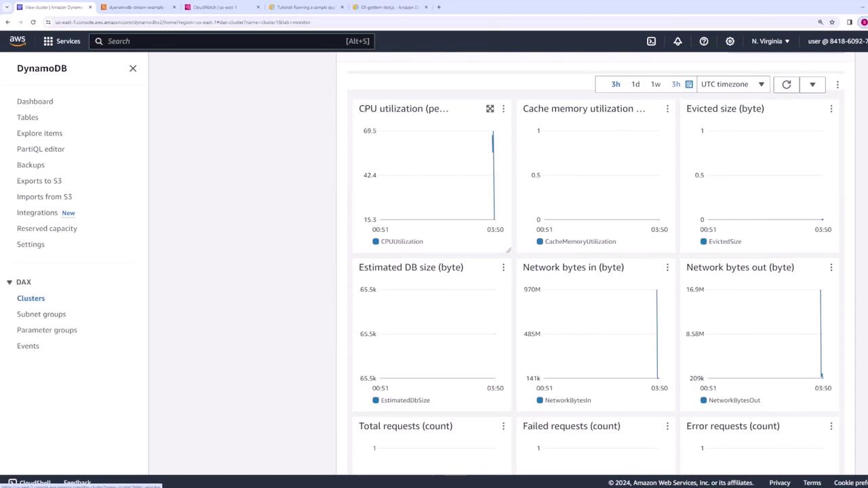Click the AWS logo home icon
Screen dimensions: 868x488
[x=18, y=41]
